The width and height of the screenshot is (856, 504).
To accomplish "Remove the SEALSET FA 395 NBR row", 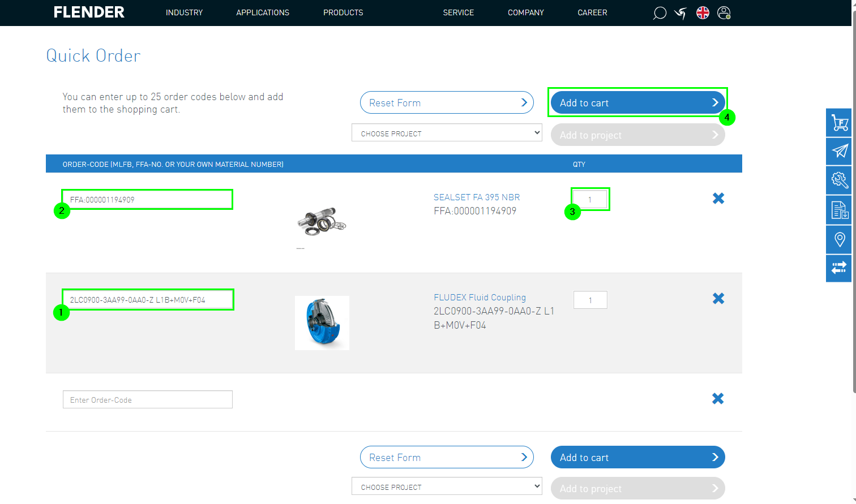I will (x=718, y=199).
